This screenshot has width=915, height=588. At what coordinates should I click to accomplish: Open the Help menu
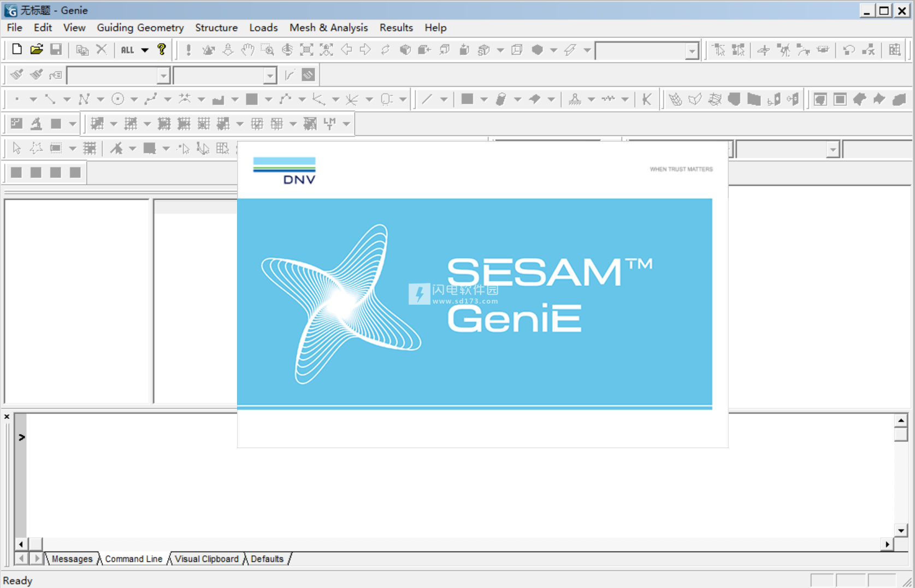[435, 27]
